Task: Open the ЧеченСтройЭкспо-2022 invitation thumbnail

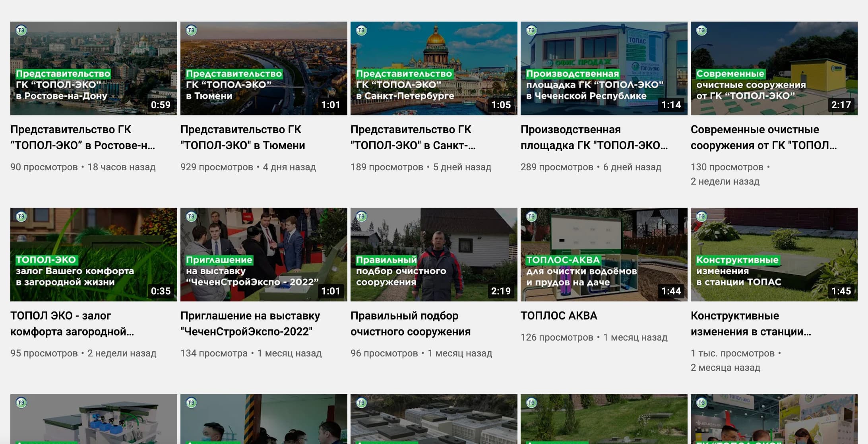Action: tap(264, 255)
